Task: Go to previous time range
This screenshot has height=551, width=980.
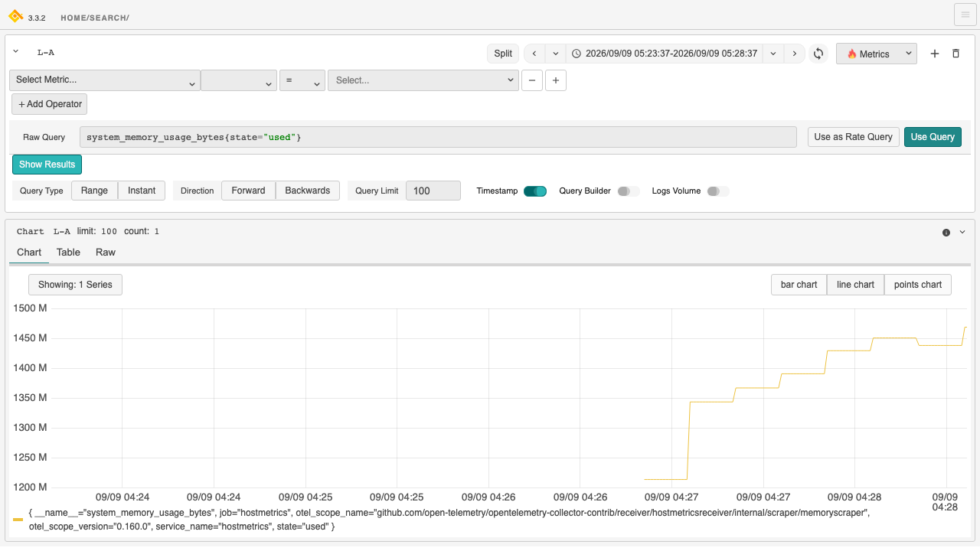Action: point(534,54)
